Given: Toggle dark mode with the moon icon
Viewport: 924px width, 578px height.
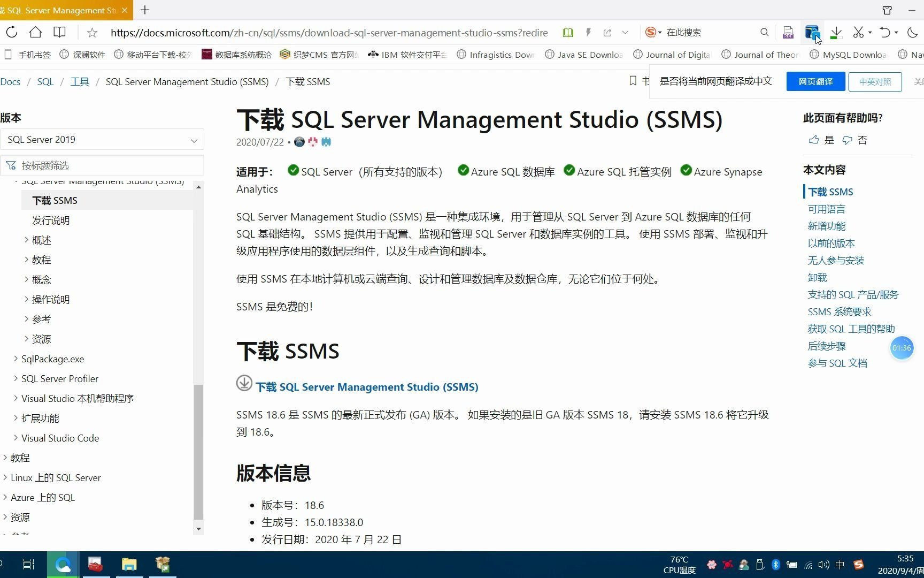Looking at the screenshot, I should click(912, 32).
